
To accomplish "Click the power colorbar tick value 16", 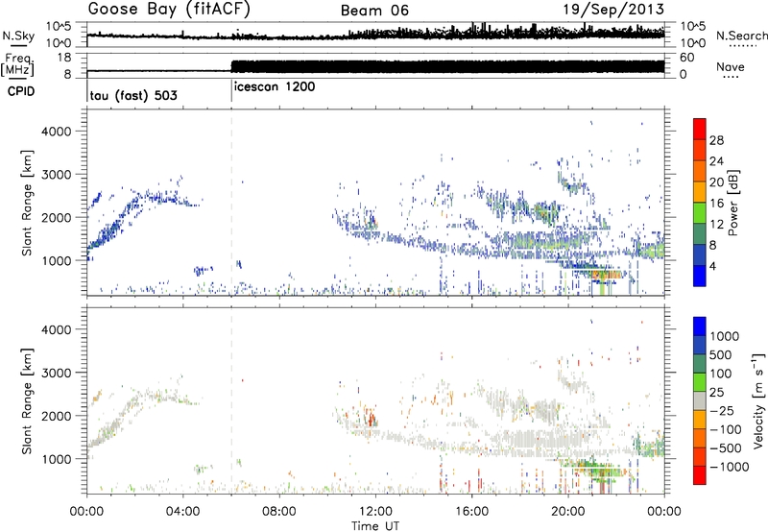I will tap(716, 204).
